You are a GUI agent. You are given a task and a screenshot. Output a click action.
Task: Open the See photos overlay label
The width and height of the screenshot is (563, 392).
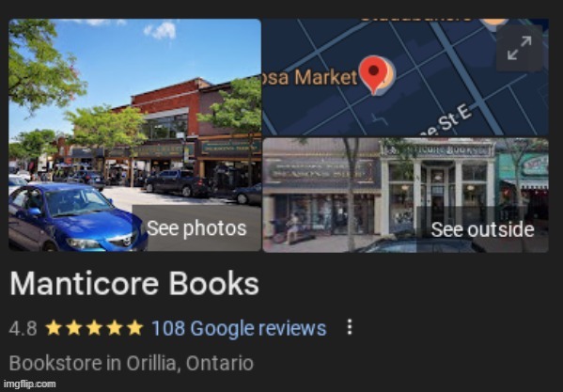[196, 228]
